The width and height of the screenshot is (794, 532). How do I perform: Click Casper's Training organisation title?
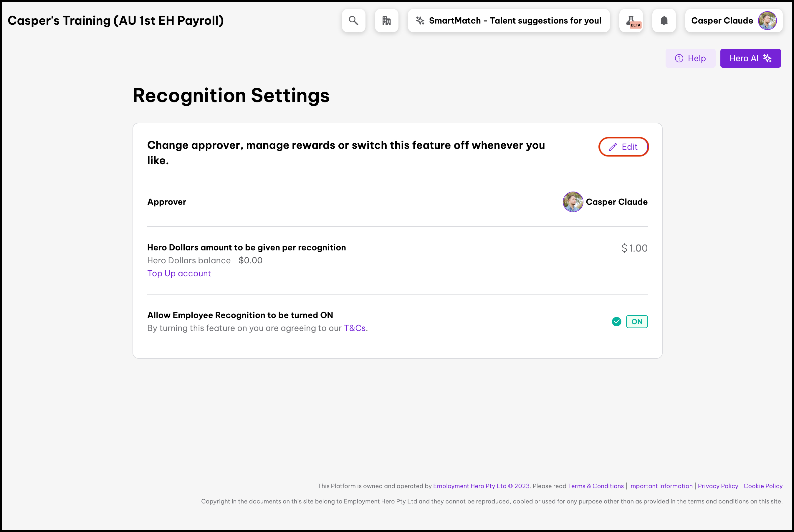[x=116, y=21]
